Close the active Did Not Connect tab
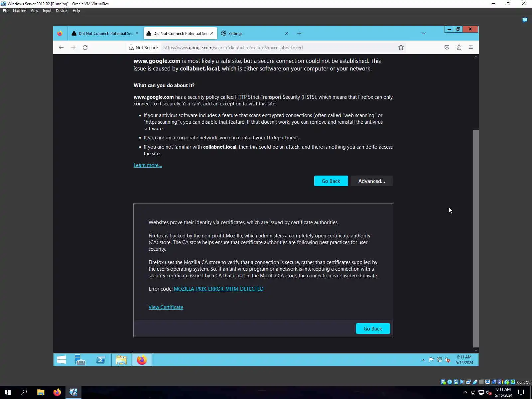Image resolution: width=532 pixels, height=399 pixels. tap(212, 33)
